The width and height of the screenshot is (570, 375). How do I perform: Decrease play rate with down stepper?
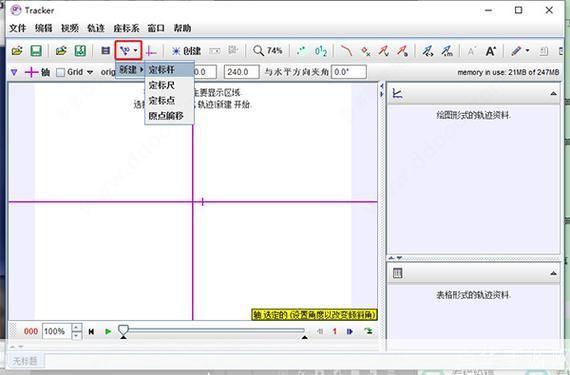pyautogui.click(x=77, y=335)
